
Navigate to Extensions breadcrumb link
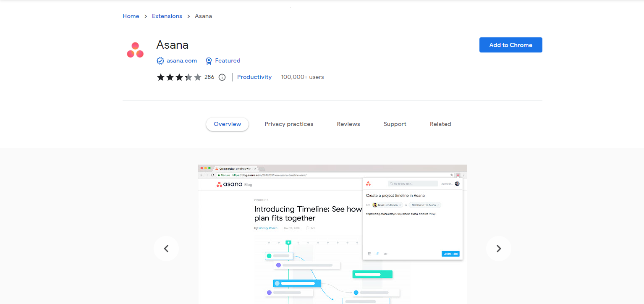(x=167, y=16)
